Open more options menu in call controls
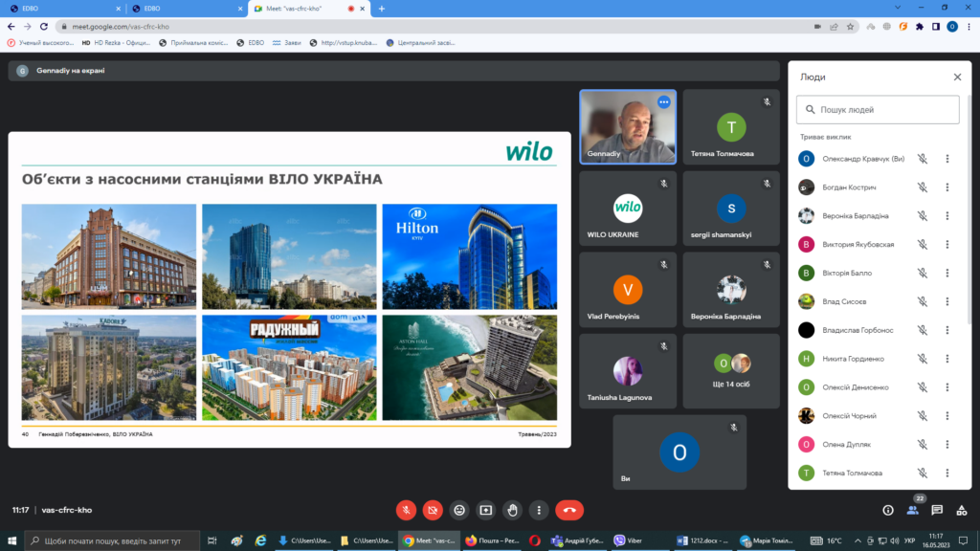The height and width of the screenshot is (551, 980). 539,511
